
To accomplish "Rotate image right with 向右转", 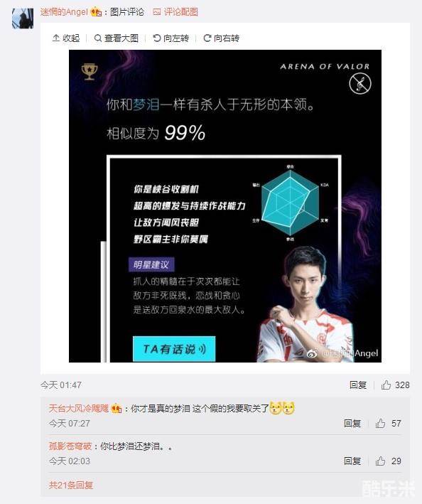I will pos(222,38).
